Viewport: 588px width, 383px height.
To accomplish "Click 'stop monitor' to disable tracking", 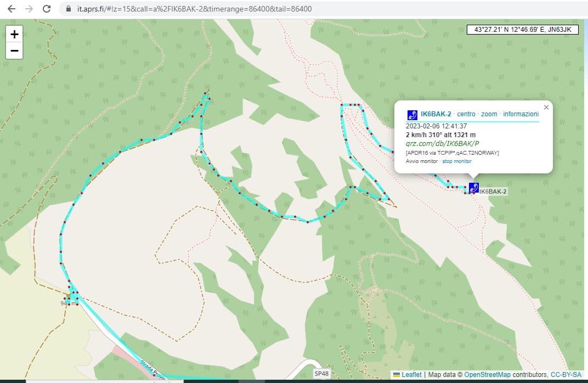I will click(x=457, y=161).
